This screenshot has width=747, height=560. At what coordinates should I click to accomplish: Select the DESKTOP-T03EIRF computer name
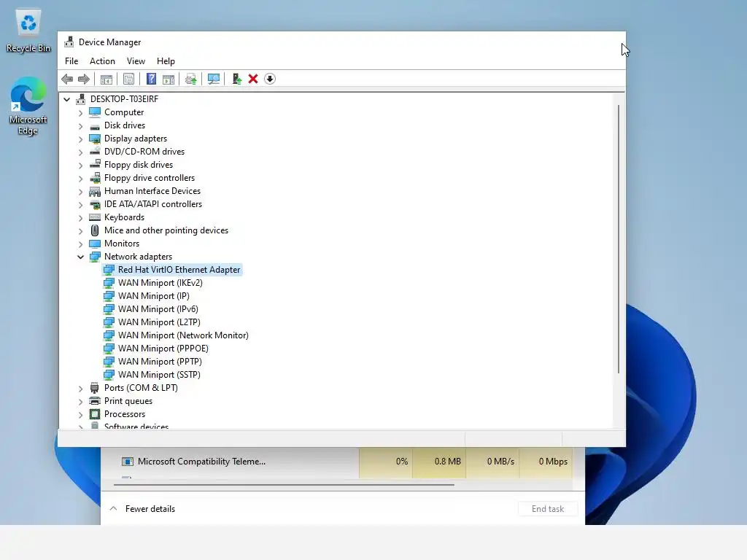(124, 99)
